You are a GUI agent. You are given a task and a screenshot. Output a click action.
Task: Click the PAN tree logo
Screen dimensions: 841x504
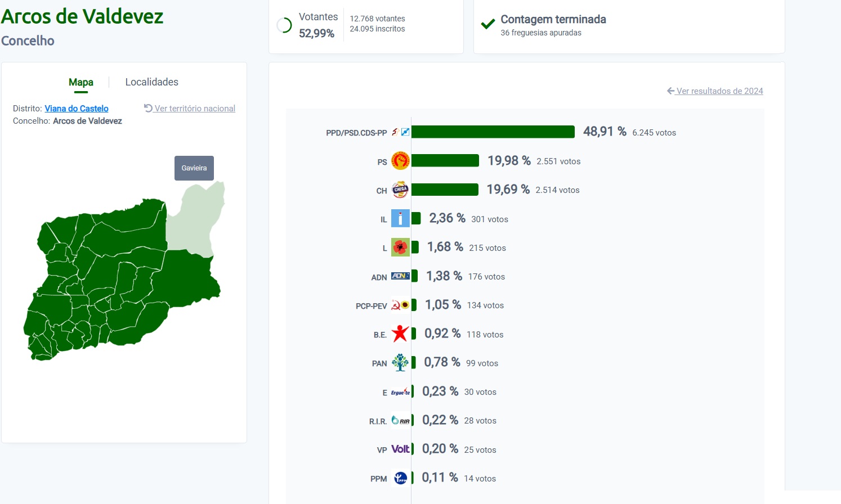(400, 362)
